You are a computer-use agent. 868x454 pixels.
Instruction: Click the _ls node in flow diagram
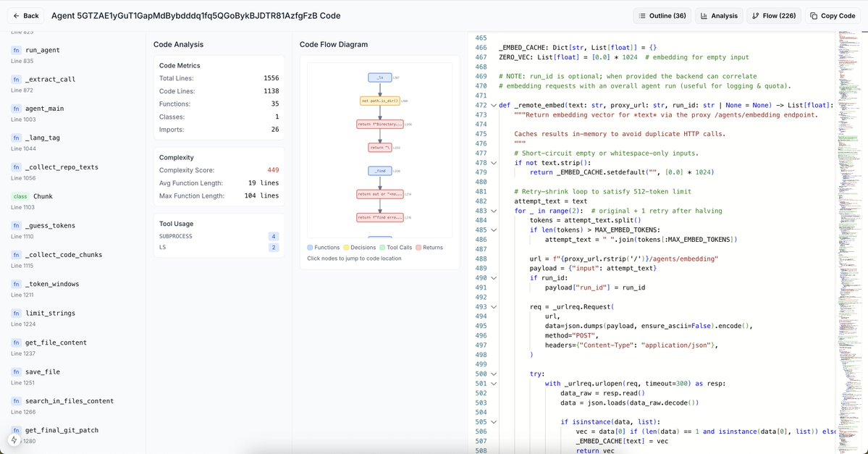(380, 77)
